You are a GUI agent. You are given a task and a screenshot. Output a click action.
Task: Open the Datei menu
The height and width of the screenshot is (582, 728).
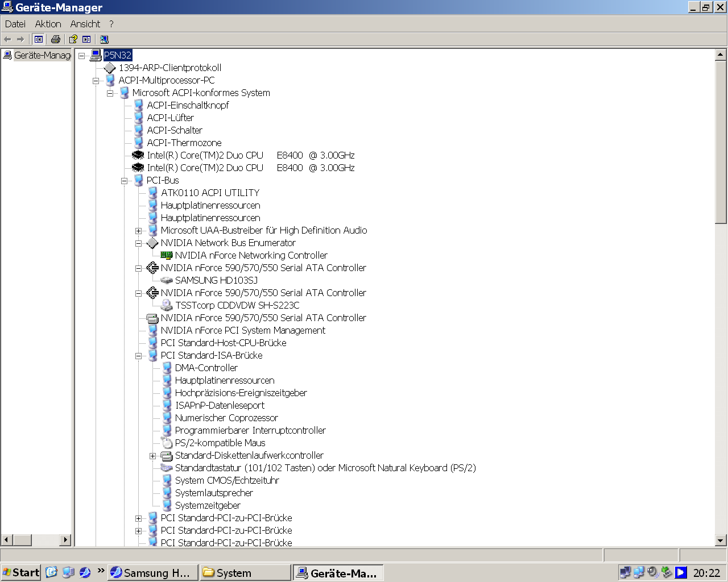coord(15,24)
